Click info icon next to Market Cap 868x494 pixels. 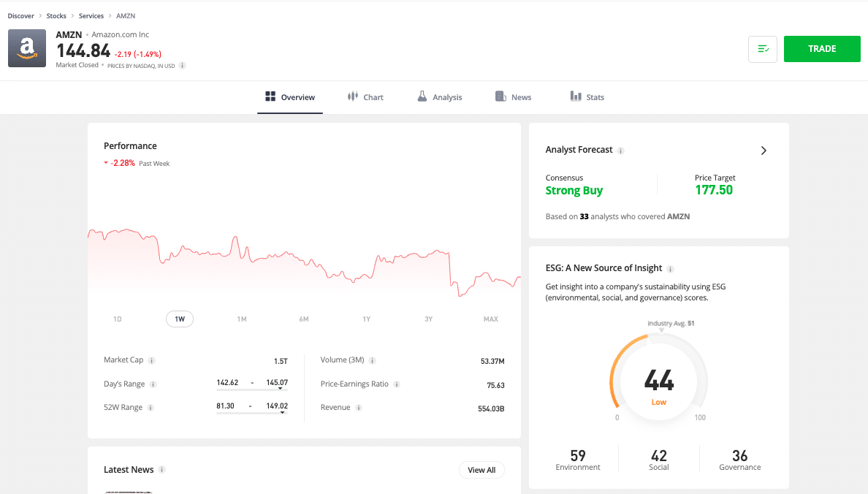tap(152, 360)
